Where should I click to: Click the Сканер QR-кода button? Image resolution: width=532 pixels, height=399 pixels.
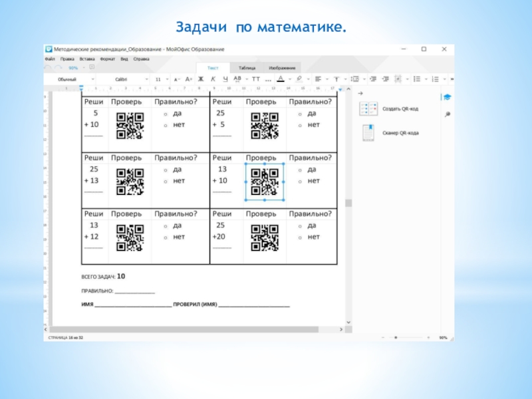(389, 132)
